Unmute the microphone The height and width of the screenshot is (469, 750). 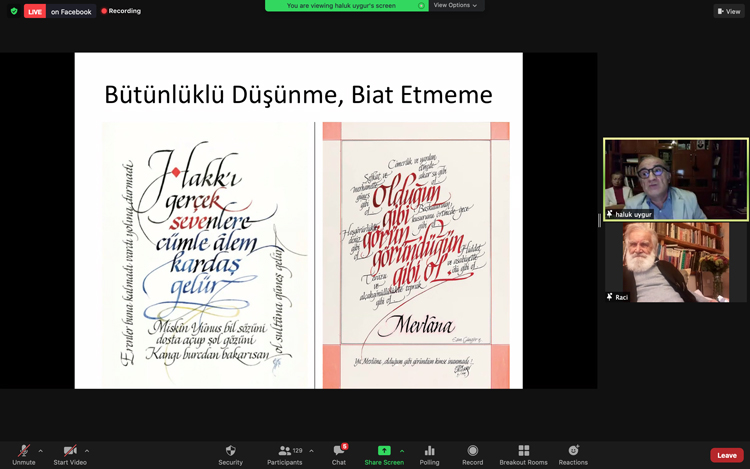point(24,455)
